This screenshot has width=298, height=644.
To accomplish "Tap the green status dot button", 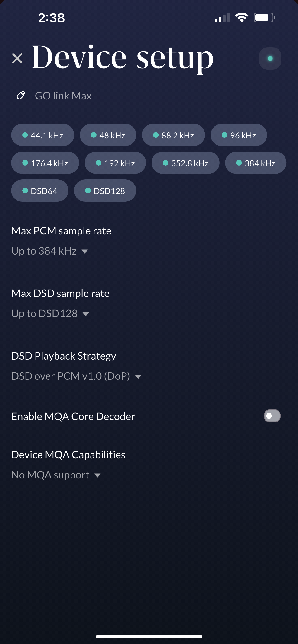I will (270, 58).
